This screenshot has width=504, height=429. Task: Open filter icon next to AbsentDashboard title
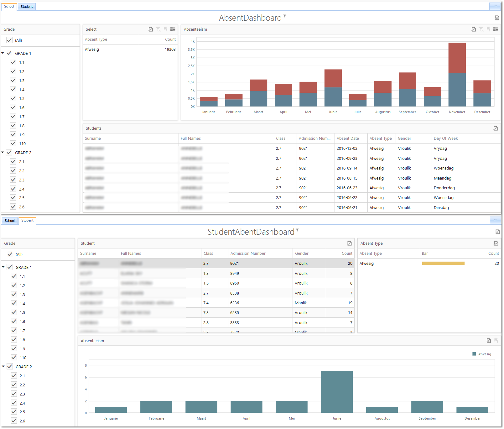pos(285,16)
